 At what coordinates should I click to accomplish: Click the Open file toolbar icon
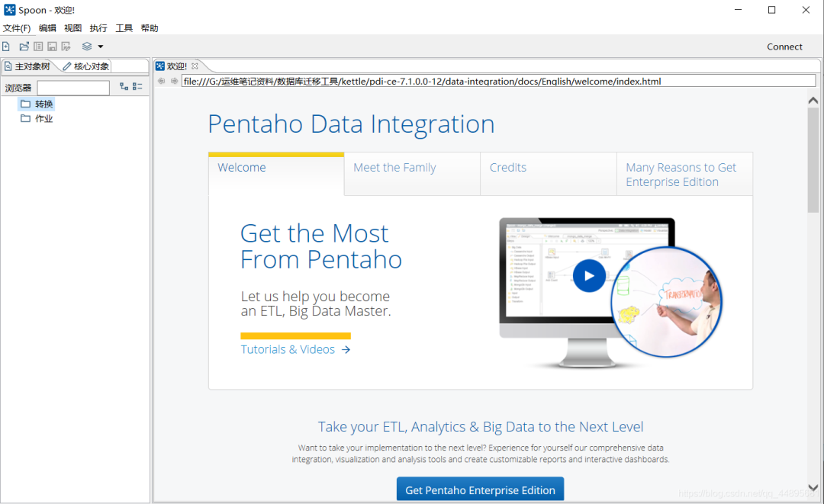point(24,47)
